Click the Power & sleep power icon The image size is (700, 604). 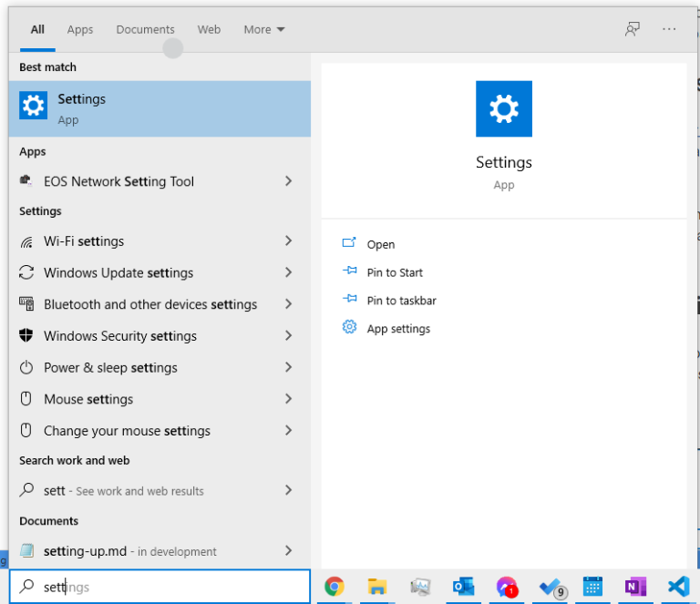coord(26,367)
